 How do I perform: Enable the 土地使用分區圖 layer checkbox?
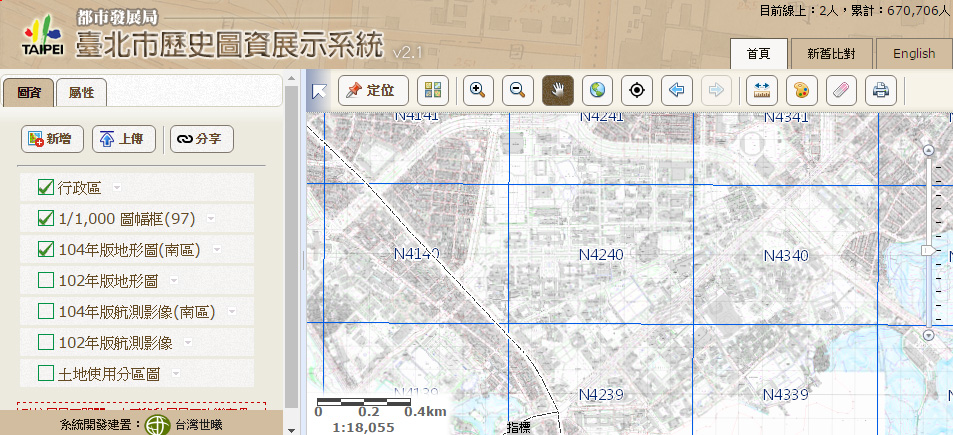(x=45, y=373)
